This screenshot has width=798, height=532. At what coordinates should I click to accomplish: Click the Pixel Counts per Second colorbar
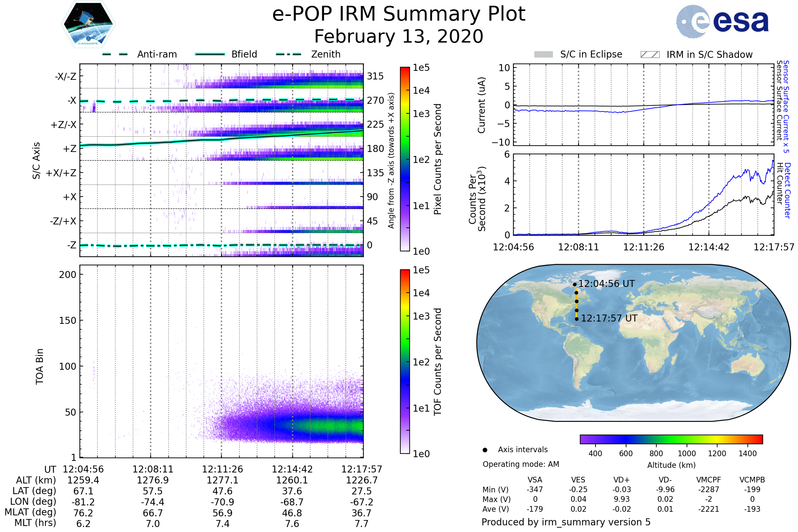point(405,159)
